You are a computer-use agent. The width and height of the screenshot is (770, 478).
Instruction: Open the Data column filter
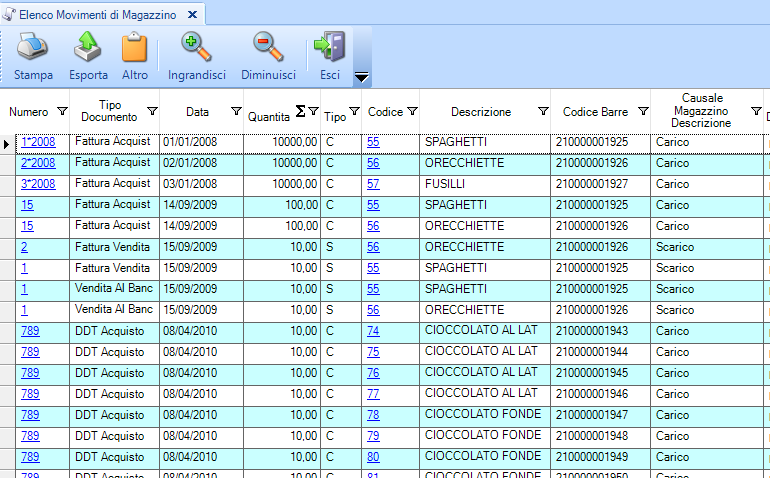[236, 111]
